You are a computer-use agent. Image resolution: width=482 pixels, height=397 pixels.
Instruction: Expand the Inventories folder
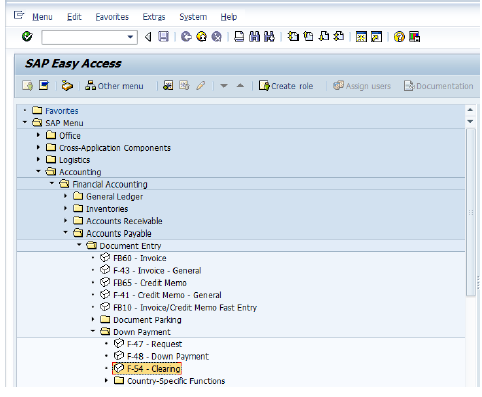coord(65,208)
